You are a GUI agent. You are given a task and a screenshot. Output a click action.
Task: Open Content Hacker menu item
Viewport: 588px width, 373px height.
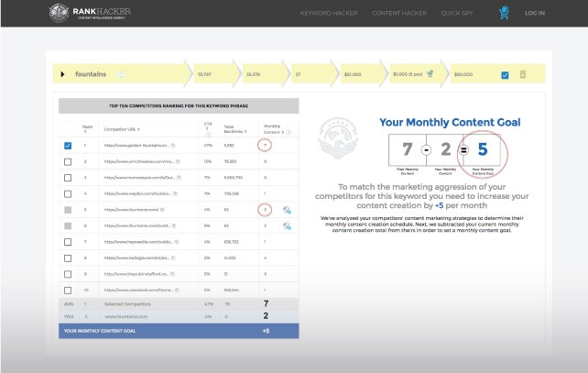[x=399, y=13]
